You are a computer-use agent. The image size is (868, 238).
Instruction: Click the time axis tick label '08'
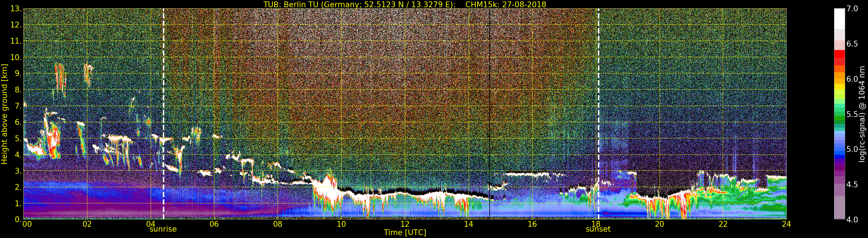pyautogui.click(x=278, y=224)
